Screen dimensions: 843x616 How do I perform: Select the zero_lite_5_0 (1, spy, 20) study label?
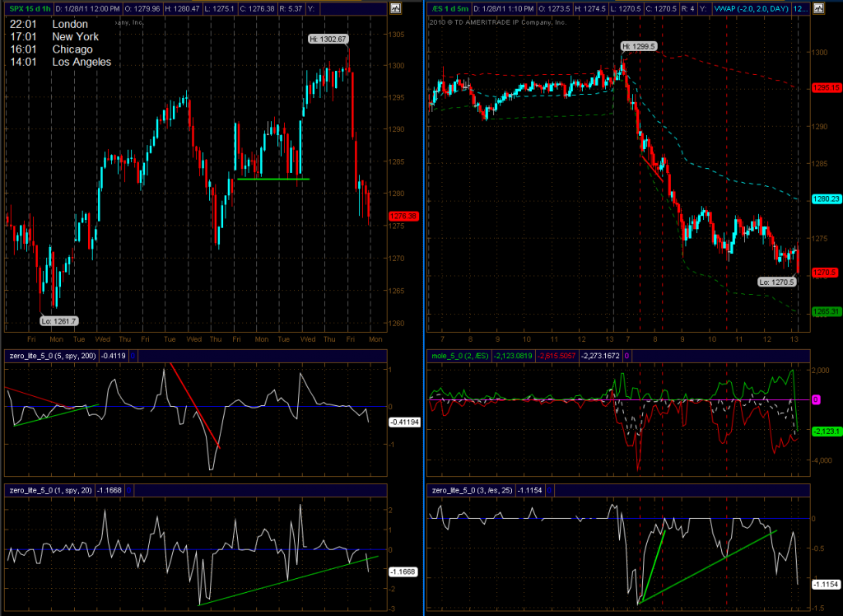point(50,490)
